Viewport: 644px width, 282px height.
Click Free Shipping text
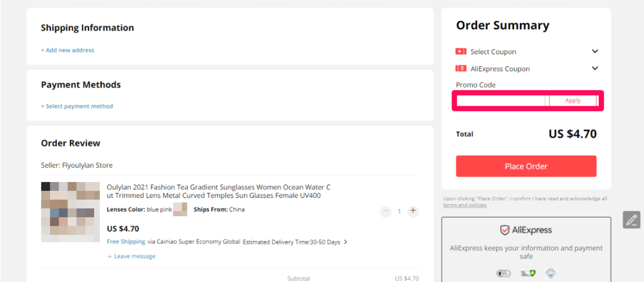click(x=126, y=242)
